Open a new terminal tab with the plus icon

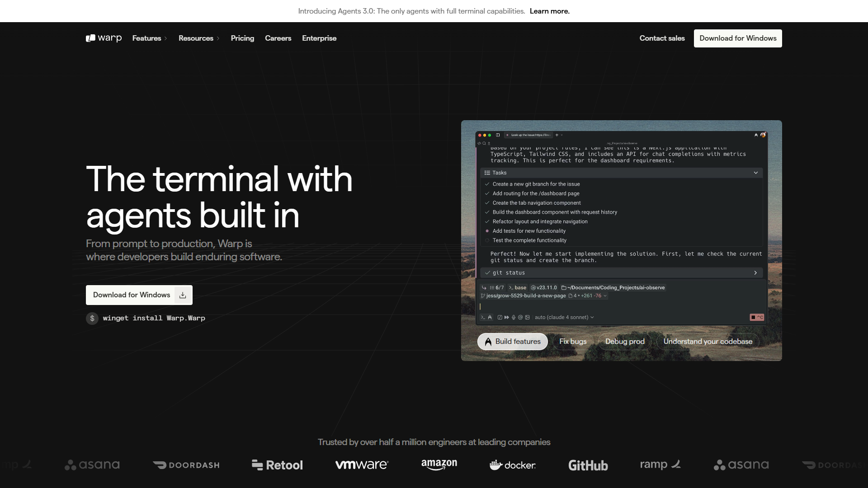point(557,135)
